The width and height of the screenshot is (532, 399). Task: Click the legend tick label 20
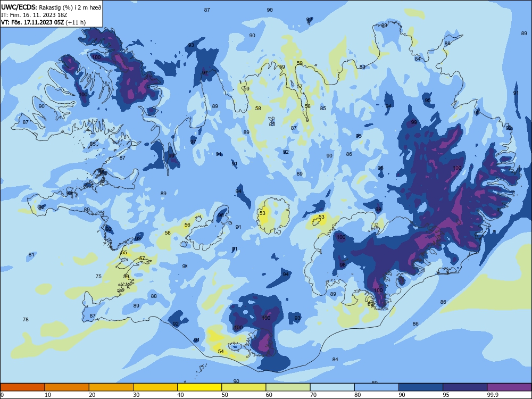coord(92,395)
